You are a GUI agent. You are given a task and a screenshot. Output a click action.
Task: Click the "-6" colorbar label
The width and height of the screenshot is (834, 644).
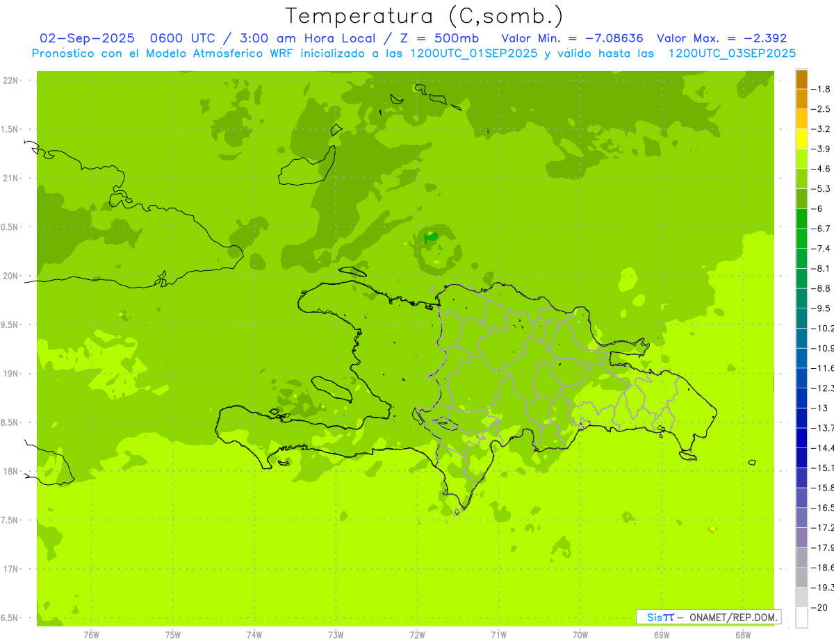[818, 208]
